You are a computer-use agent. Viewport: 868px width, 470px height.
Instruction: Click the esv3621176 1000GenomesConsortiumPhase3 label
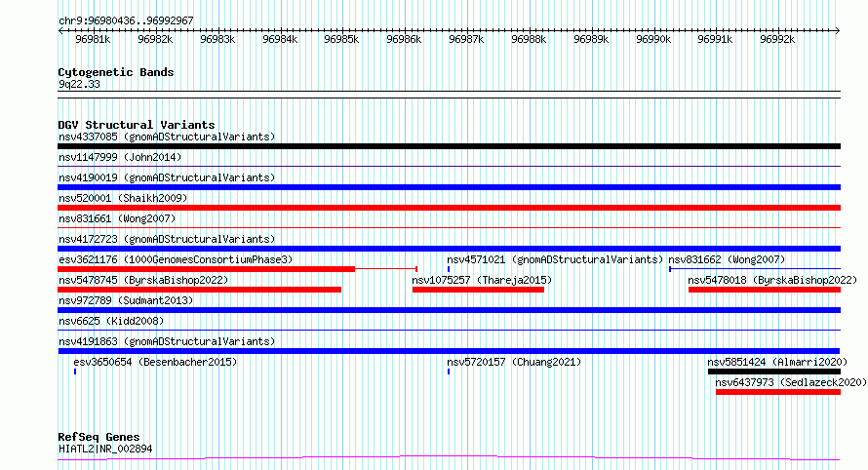(x=176, y=259)
